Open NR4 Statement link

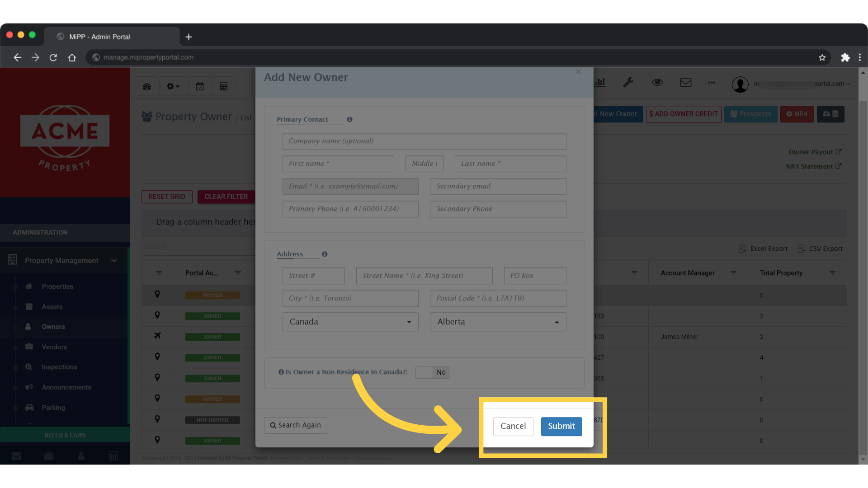tap(813, 166)
